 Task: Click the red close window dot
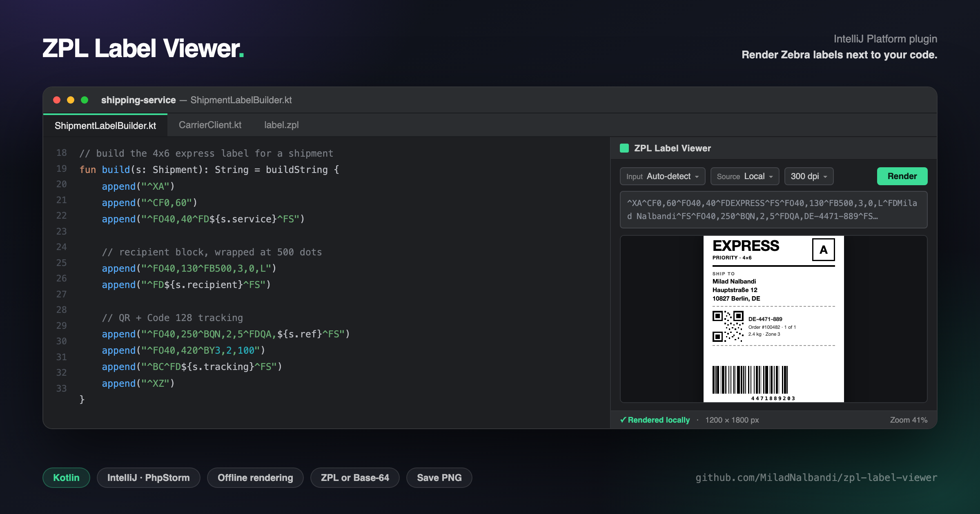(57, 100)
